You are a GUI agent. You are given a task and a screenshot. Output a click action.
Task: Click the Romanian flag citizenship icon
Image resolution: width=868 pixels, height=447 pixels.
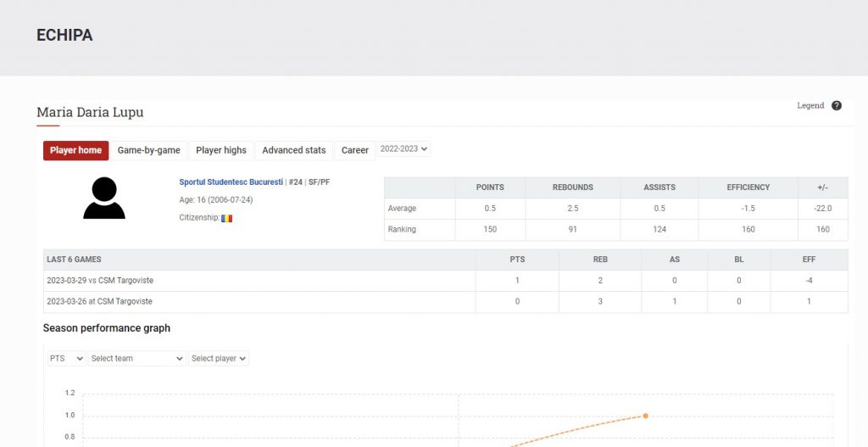pos(226,218)
